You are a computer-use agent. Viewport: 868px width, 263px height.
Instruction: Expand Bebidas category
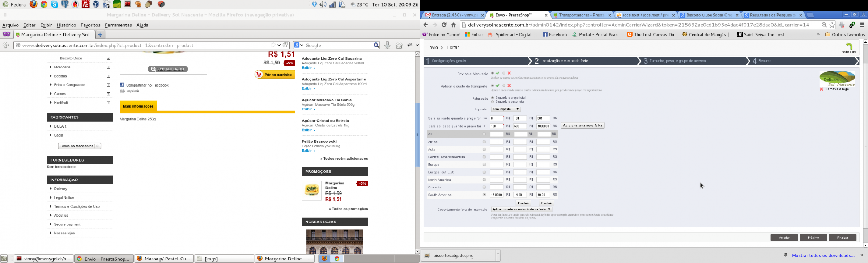pyautogui.click(x=109, y=76)
